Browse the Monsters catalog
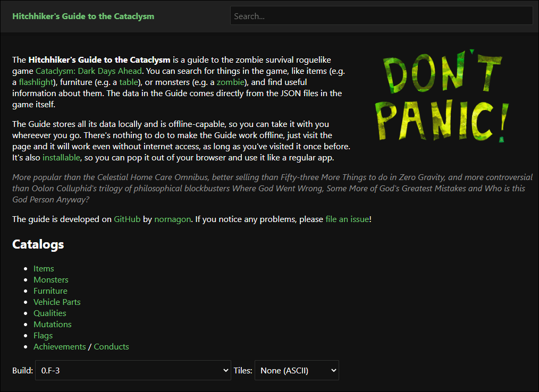Screen dimensions: 539x392 coord(51,280)
